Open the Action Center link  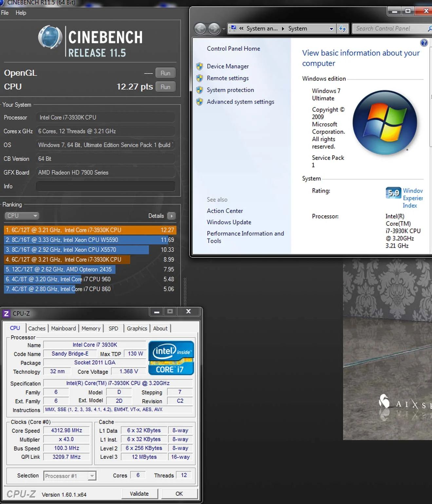pyautogui.click(x=225, y=211)
